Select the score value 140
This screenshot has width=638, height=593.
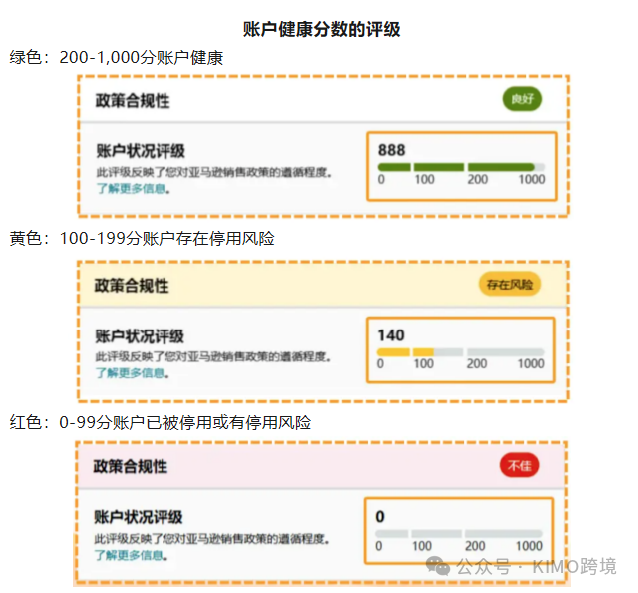click(x=391, y=335)
